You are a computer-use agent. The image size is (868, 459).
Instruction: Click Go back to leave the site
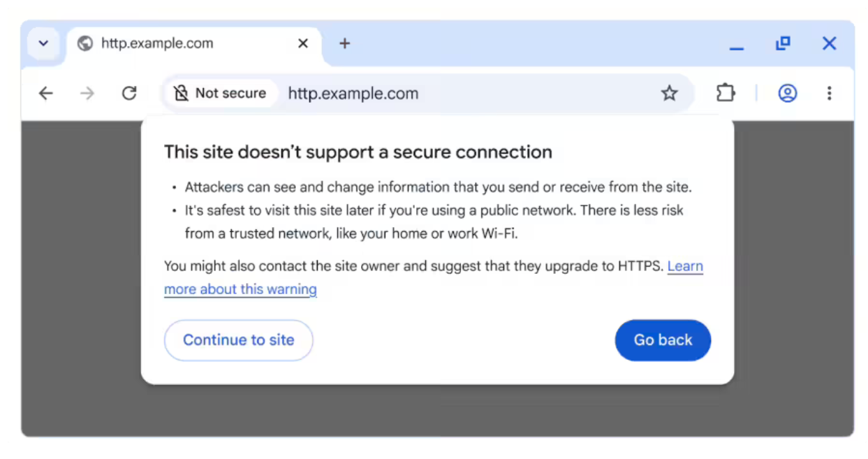click(x=663, y=340)
